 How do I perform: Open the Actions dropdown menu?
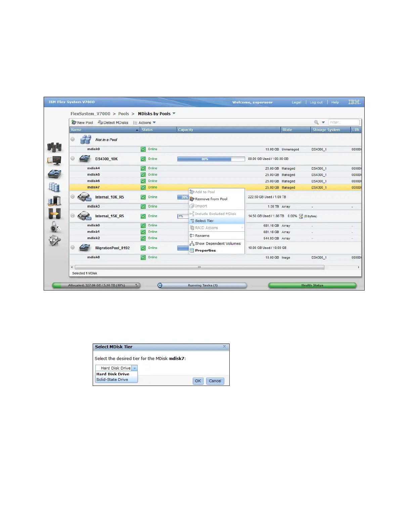pos(144,123)
